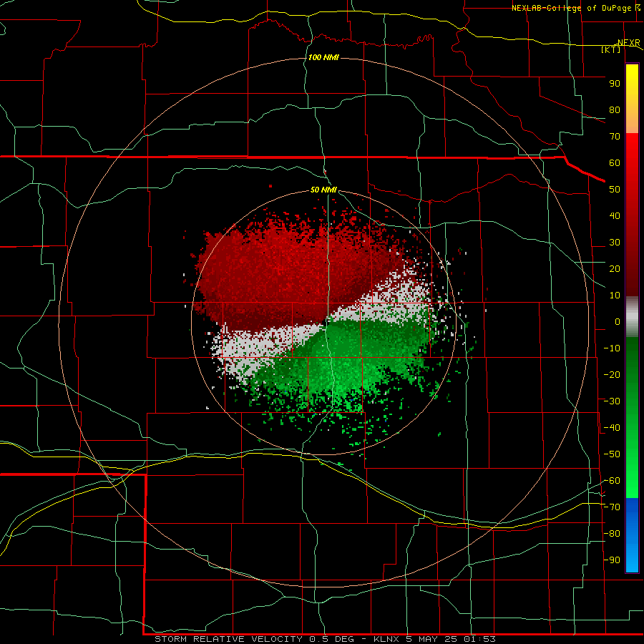This screenshot has height=644, width=644.
Task: Click the 0.5 DEG elevation text
Action: tap(336, 639)
